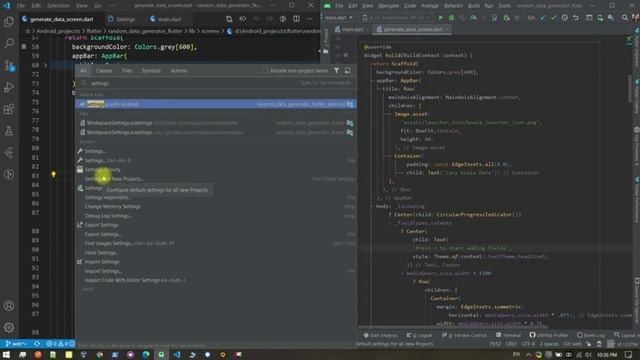This screenshot has height=360, width=640.
Task: Toggle Include non-project items checkbox
Action: 264,71
